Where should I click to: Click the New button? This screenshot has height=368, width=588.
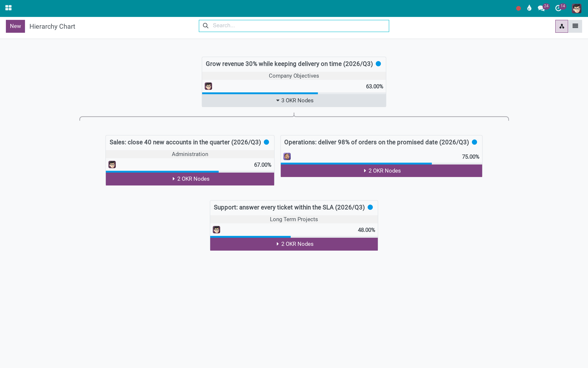coord(15,26)
